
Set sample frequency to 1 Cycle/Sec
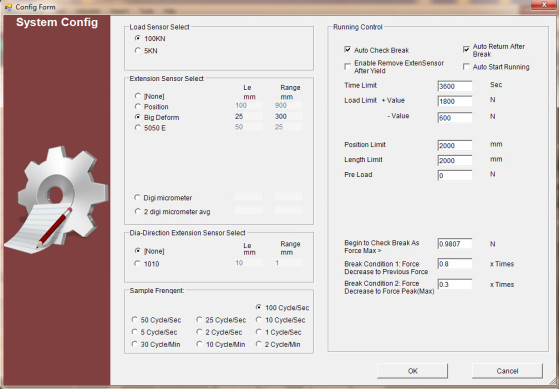259,332
